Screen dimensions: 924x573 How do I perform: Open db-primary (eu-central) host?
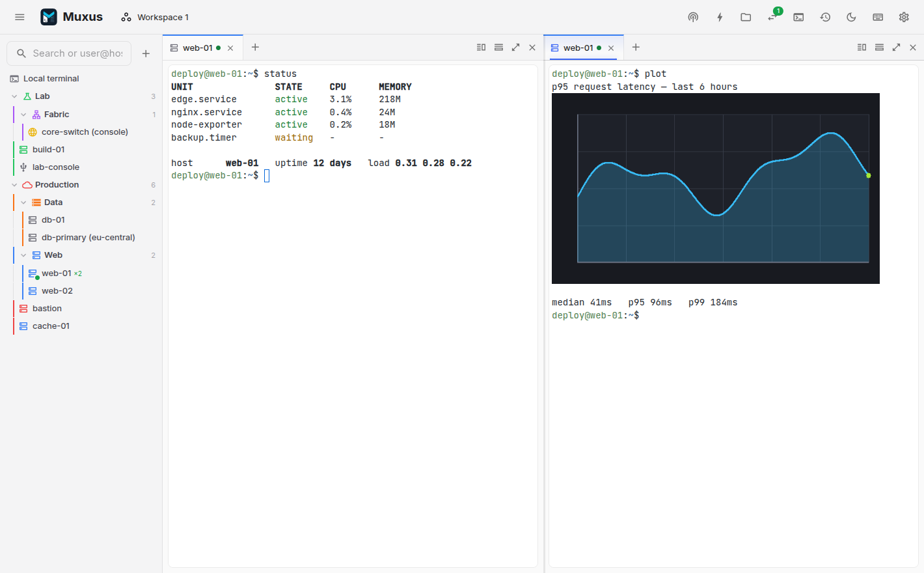click(x=88, y=238)
